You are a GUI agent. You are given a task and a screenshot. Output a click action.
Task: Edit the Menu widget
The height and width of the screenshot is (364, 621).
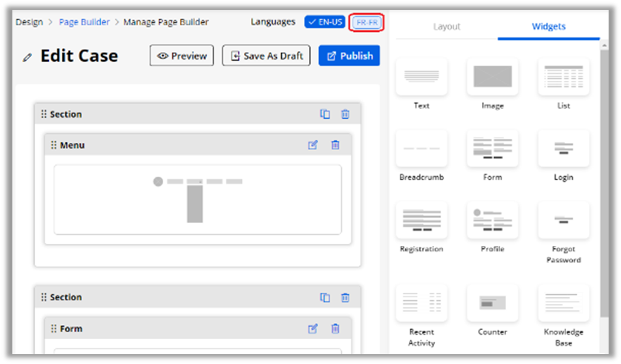pos(313,145)
